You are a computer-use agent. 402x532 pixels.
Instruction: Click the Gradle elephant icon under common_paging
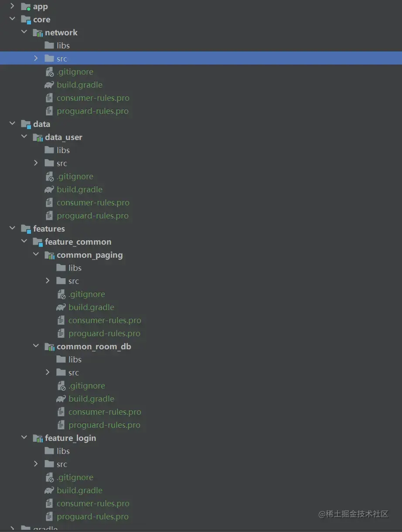(x=61, y=307)
